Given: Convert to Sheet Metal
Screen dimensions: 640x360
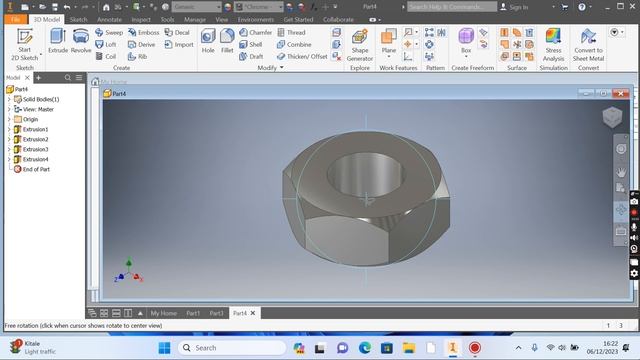Looking at the screenshot, I should [x=588, y=44].
